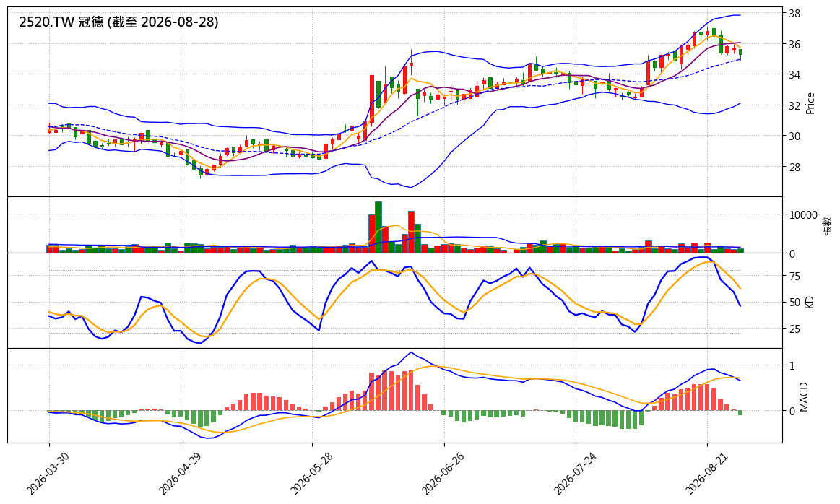840x504 pixels.
Task: Select the price tick label "36"
Action: click(794, 45)
